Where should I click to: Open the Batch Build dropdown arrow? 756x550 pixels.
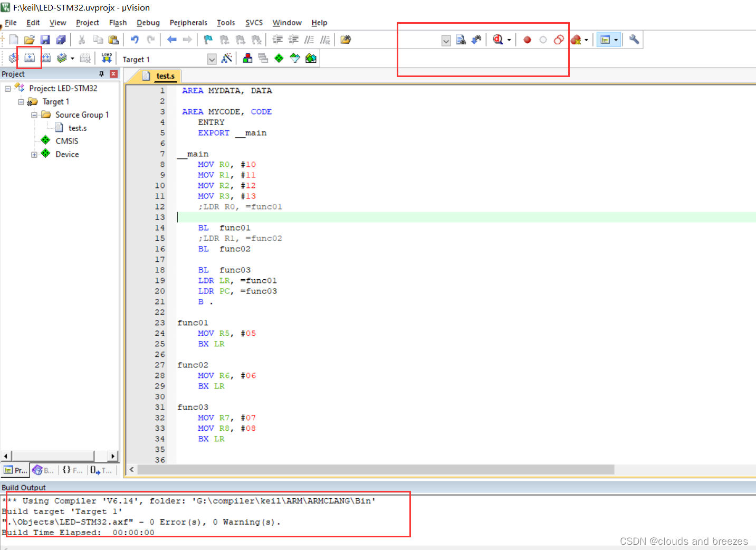[x=72, y=59]
